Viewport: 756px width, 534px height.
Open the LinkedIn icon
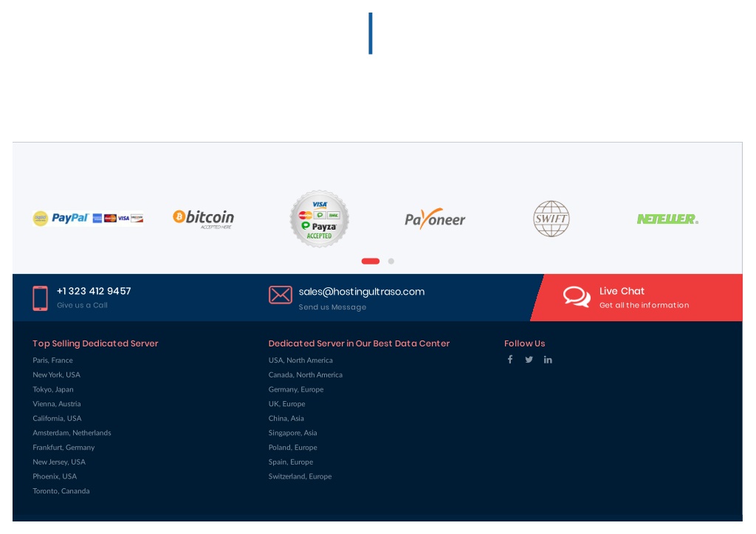click(x=548, y=360)
